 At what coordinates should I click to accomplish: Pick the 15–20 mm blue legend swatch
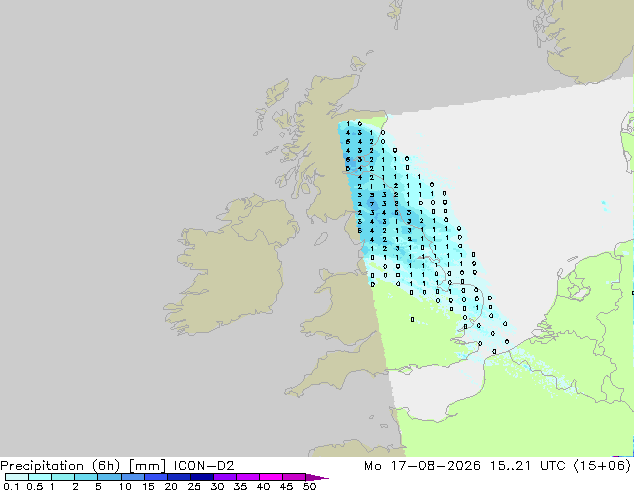(156, 477)
